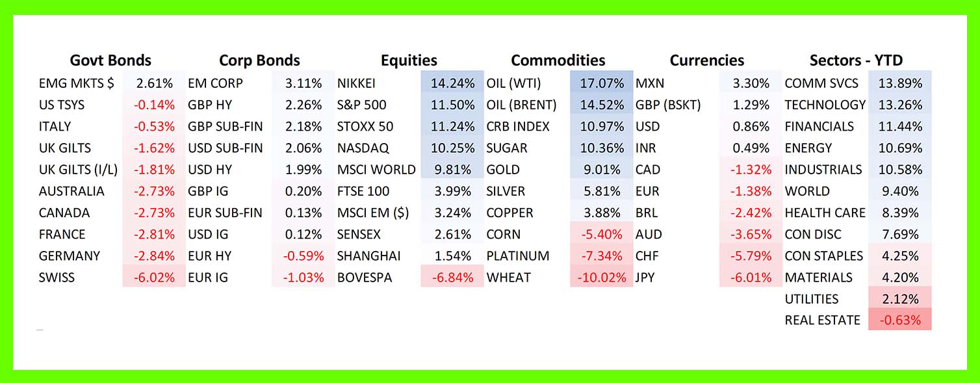Select the S&P 500 label
The width and height of the screenshot is (980, 383).
pyautogui.click(x=361, y=105)
